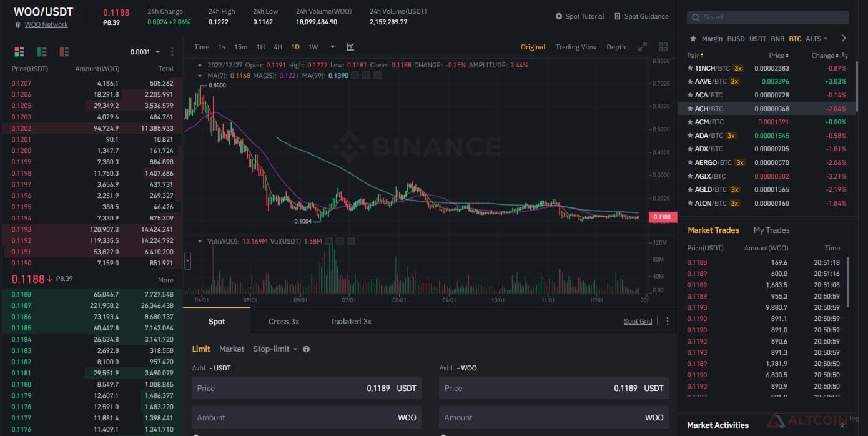Image resolution: width=868 pixels, height=436 pixels.
Task: Open Stop-limit order type dropdown
Action: (x=275, y=349)
